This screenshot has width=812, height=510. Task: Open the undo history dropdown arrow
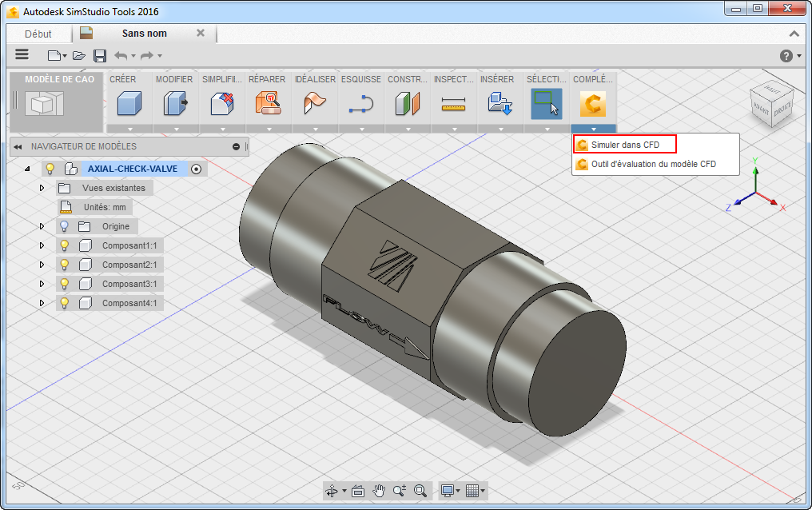[133, 56]
